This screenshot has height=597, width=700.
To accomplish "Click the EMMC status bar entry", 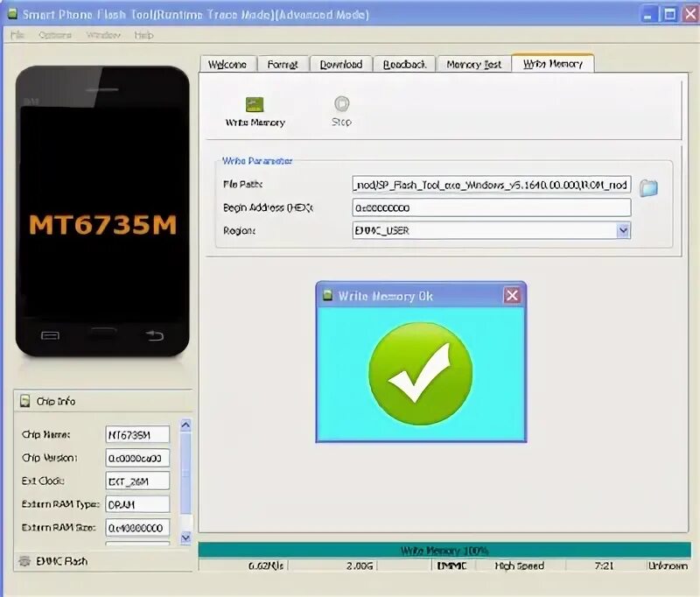I will (x=451, y=565).
